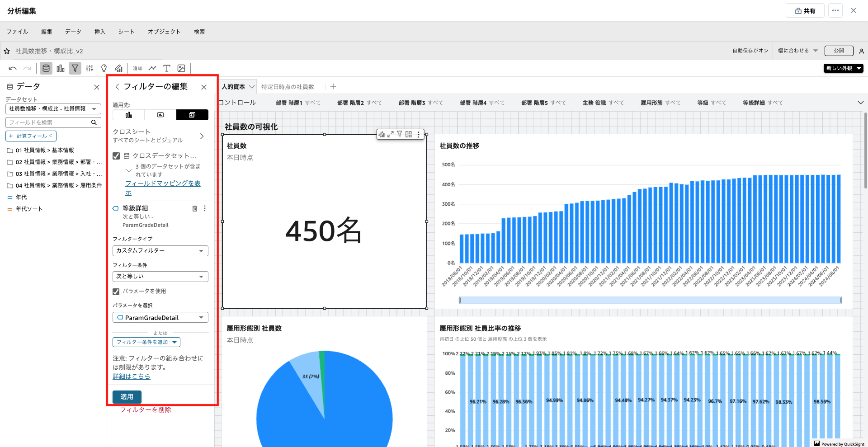The width and height of the screenshot is (868, 447).
Task: Click the 適用 apply button
Action: (127, 397)
